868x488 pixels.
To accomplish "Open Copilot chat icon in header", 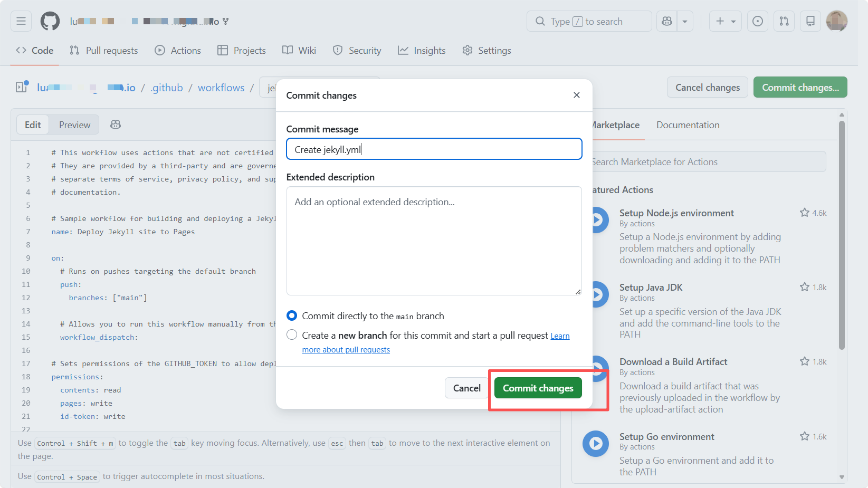I will pos(667,21).
